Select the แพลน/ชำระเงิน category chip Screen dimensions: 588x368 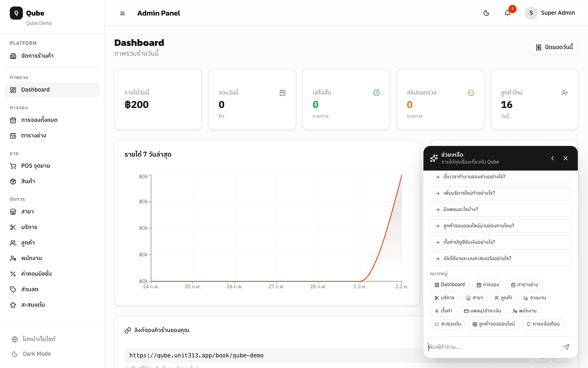coord(482,311)
